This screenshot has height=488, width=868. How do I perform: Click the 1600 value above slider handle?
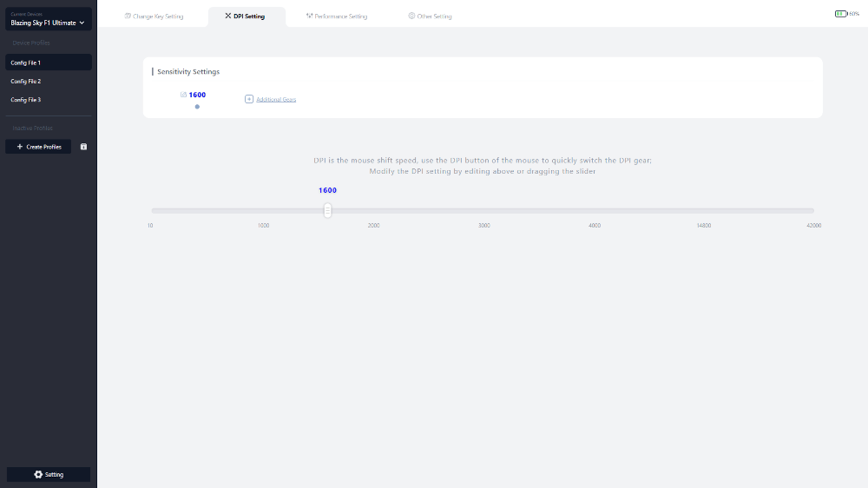tap(328, 190)
